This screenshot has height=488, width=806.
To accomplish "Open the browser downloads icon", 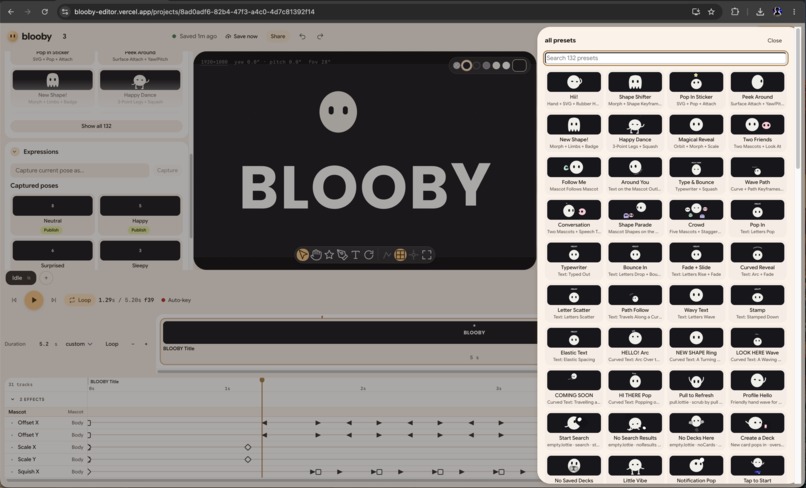I will point(760,11).
